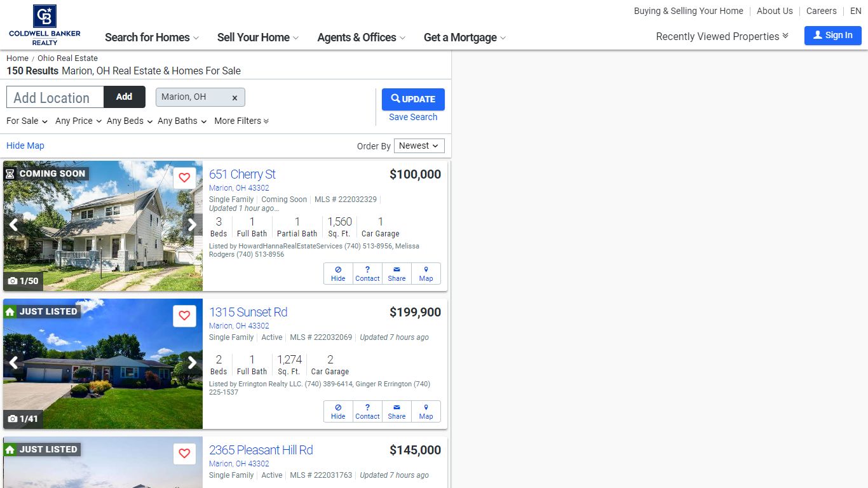Click Marion, OH 43302 under Pleasant Hill Rd
Screen dimensions: 868x488
(239, 464)
